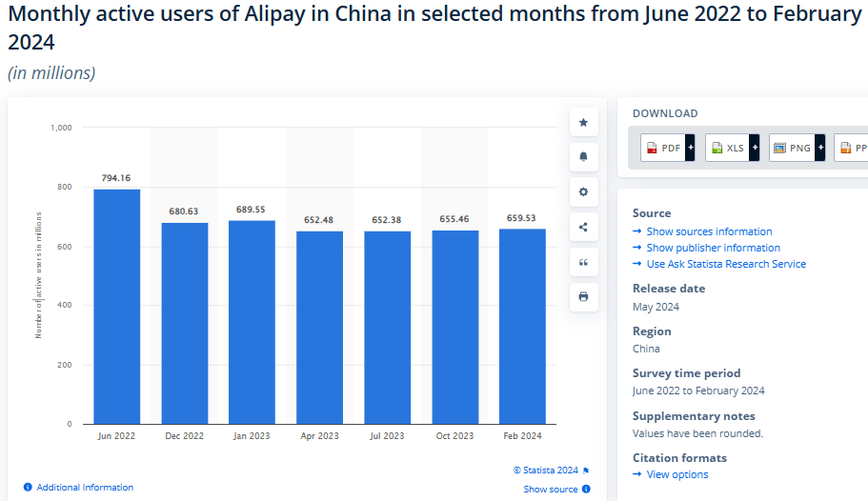Click the quotation citation icon
This screenshot has height=501, width=868.
point(583,262)
